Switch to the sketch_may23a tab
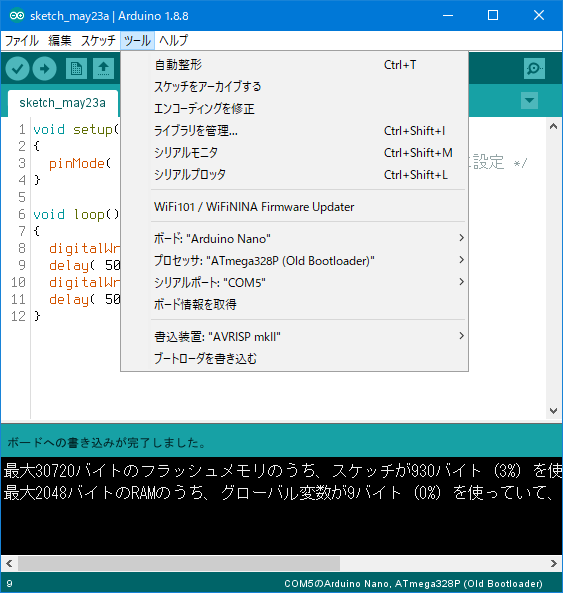Image resolution: width=563 pixels, height=593 pixels. pyautogui.click(x=63, y=103)
